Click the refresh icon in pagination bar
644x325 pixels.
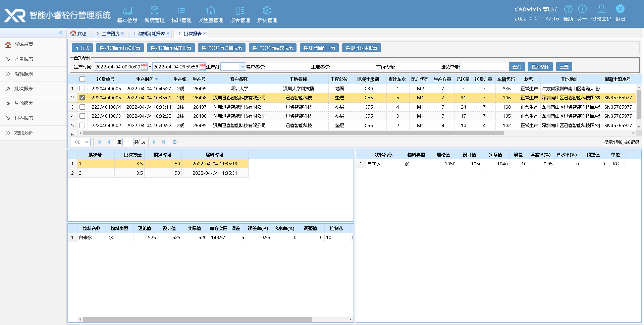coord(174,142)
